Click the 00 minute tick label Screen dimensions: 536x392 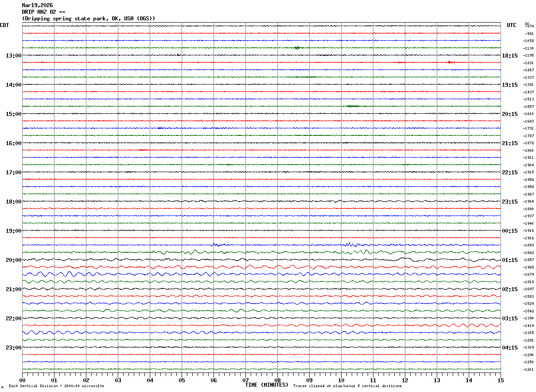(22, 380)
